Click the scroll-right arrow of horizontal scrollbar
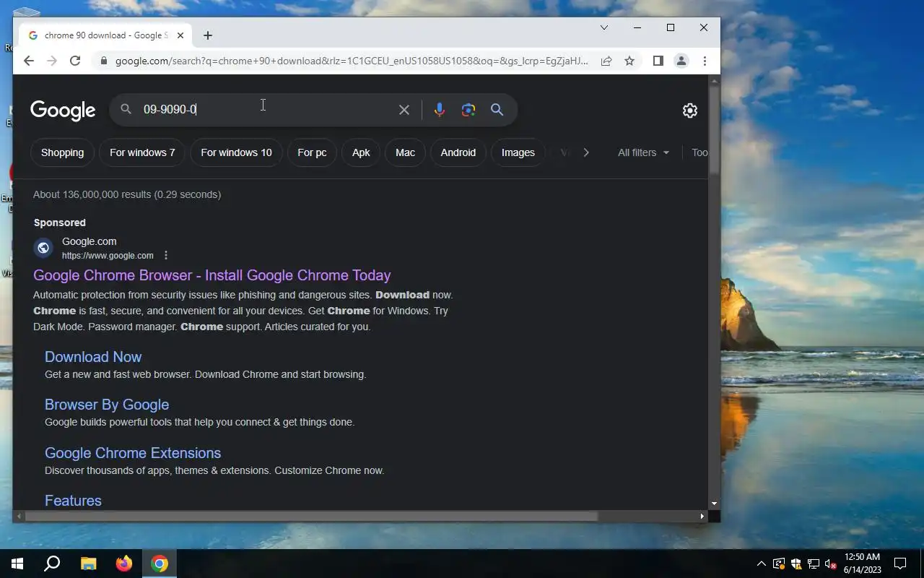The width and height of the screenshot is (924, 578). 702,516
